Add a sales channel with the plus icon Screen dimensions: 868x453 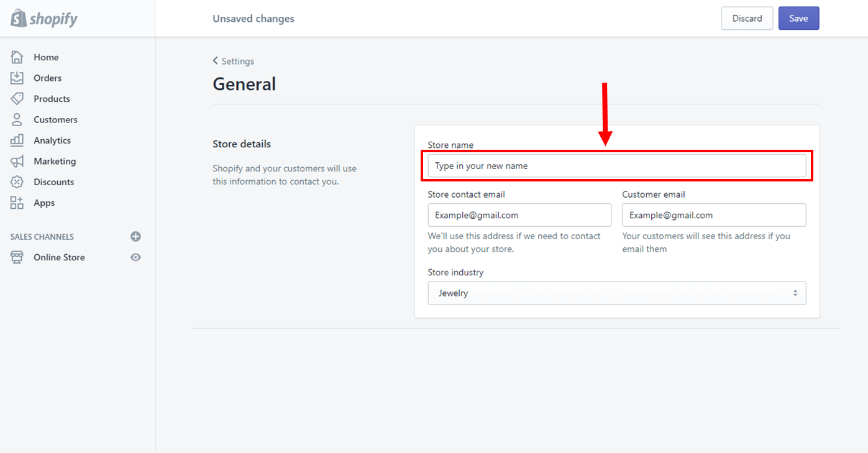point(135,236)
